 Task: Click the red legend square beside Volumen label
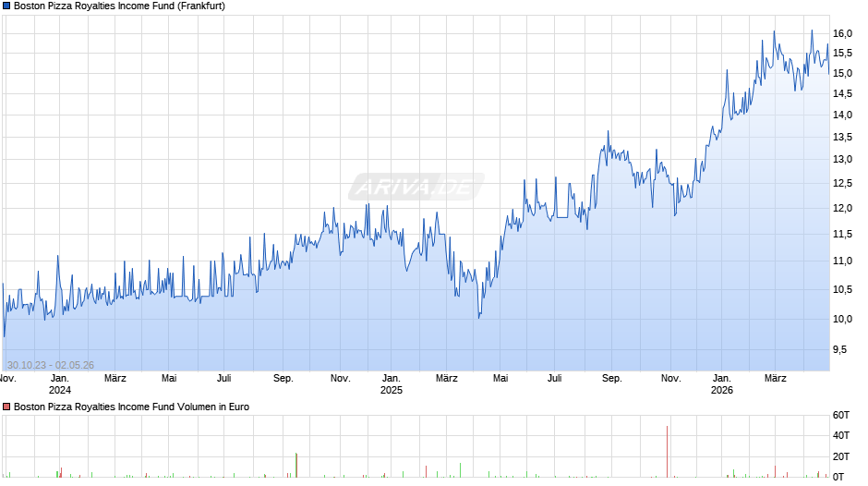pos(6,407)
